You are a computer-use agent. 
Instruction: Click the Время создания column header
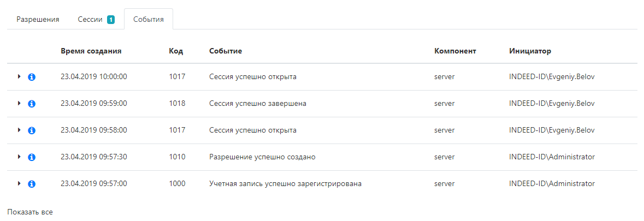(91, 51)
